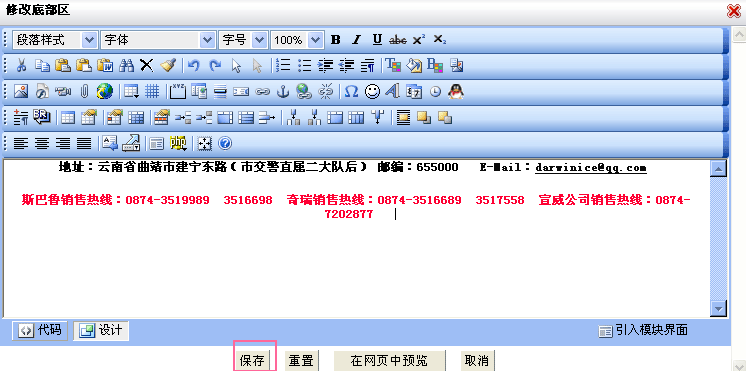This screenshot has height=371, width=746.
Task: Click the Find binoculars icon
Action: [126, 66]
